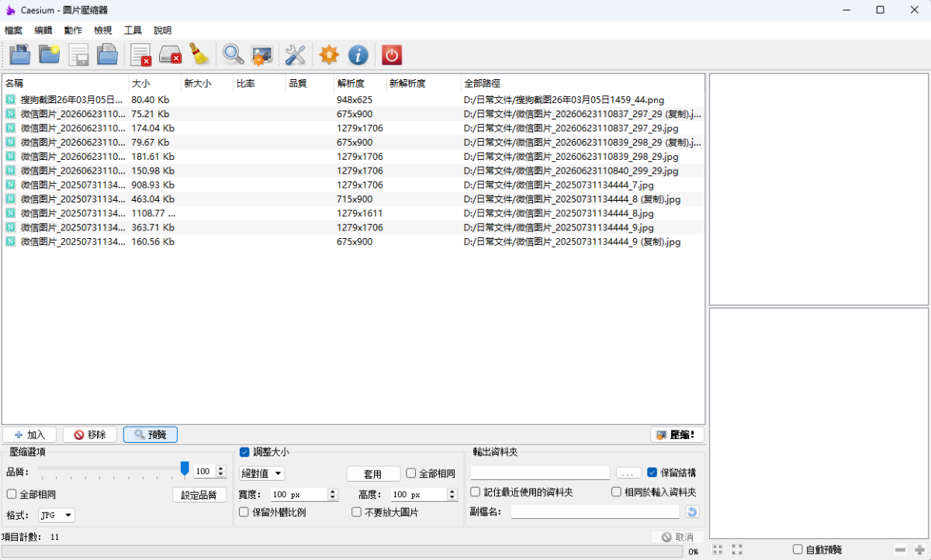Open the 工具 menu
The width and height of the screenshot is (931, 560).
(x=133, y=30)
